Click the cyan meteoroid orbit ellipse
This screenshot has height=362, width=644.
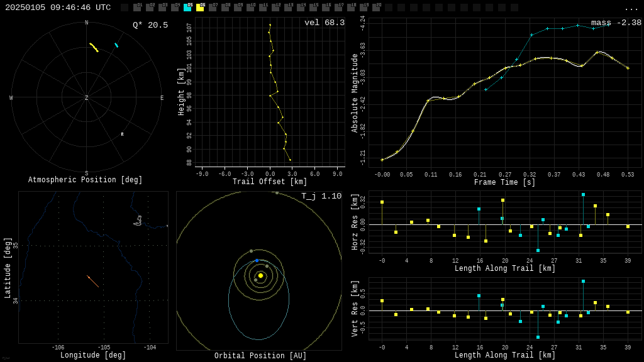pos(258,339)
